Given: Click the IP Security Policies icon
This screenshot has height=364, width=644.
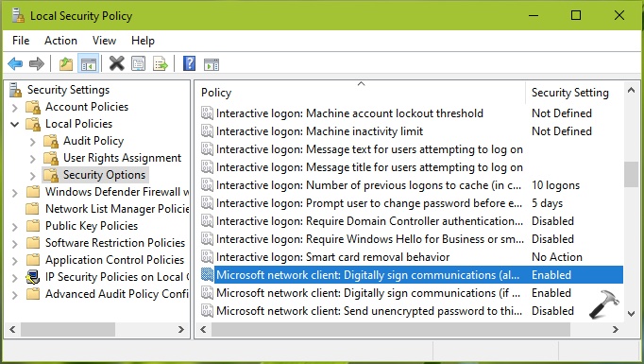Looking at the screenshot, I should pos(32,277).
